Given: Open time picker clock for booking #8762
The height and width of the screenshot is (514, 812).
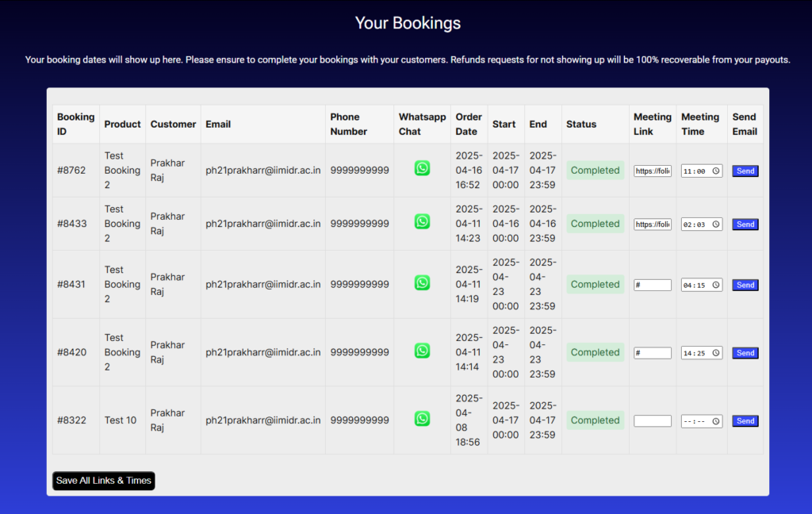Looking at the screenshot, I should tap(716, 171).
